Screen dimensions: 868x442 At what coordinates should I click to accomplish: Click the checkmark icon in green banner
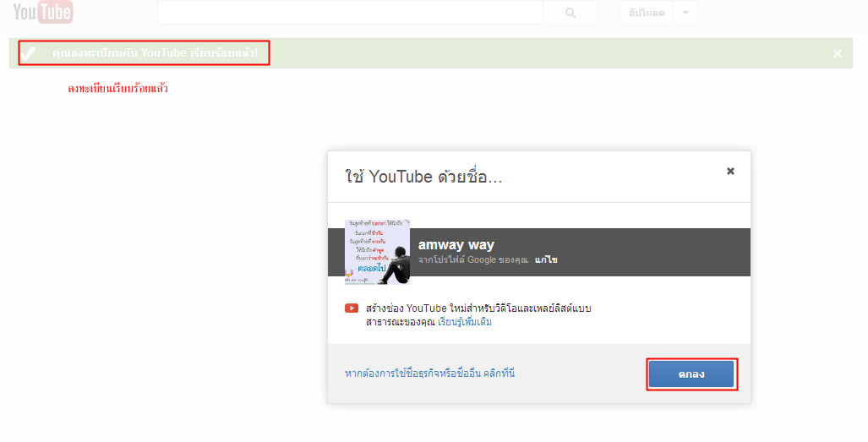[29, 53]
